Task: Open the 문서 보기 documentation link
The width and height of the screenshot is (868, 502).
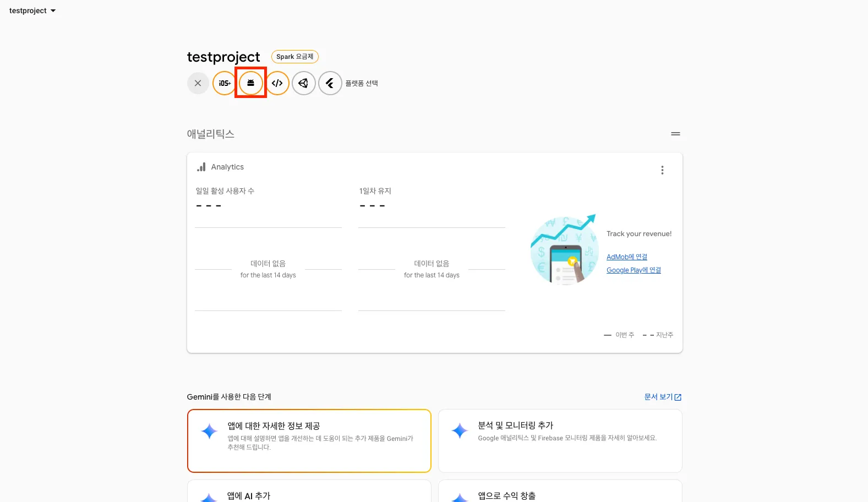Action: [663, 397]
